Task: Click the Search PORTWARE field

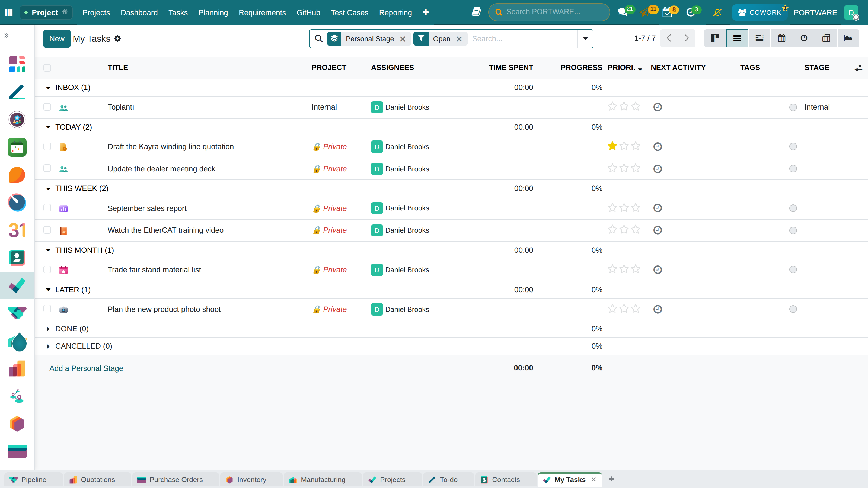Action: pyautogui.click(x=549, y=12)
